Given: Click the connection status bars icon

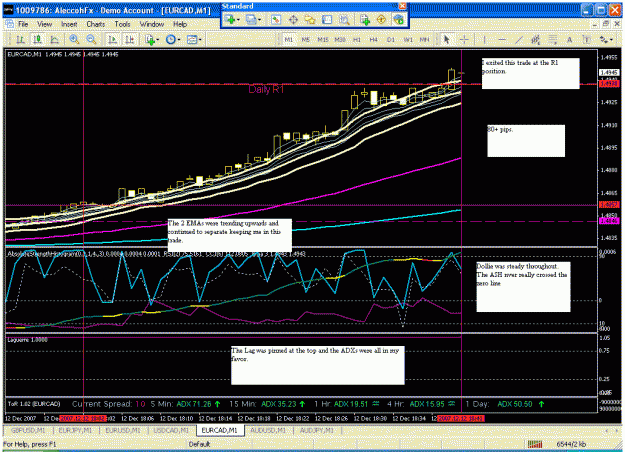Looking at the screenshot, I should coord(535,444).
